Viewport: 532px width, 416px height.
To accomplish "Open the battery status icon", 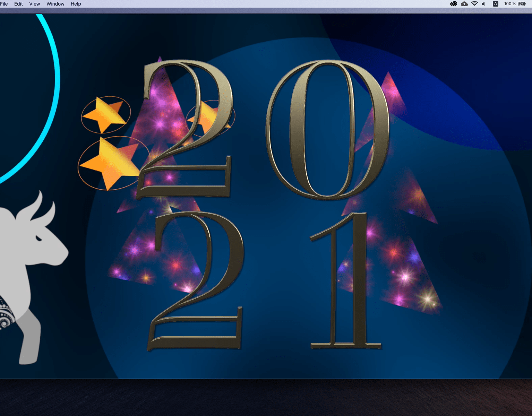I will tap(522, 4).
